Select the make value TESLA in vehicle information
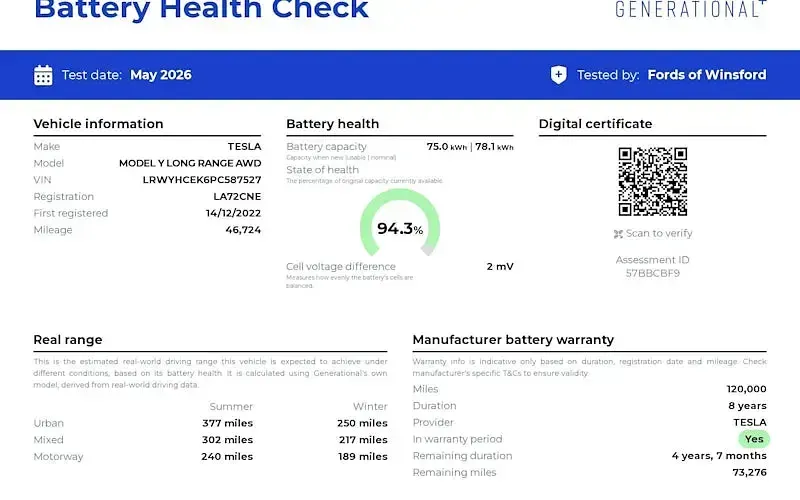 (244, 146)
